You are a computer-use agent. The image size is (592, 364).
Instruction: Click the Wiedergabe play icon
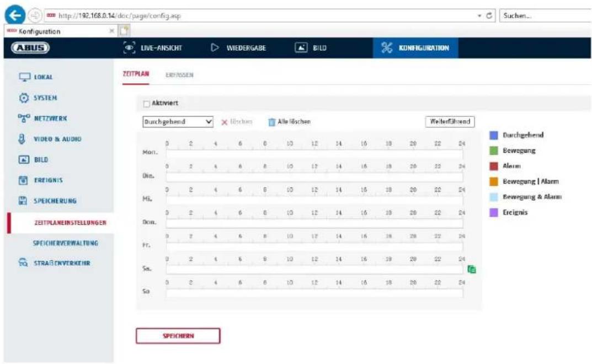(215, 47)
